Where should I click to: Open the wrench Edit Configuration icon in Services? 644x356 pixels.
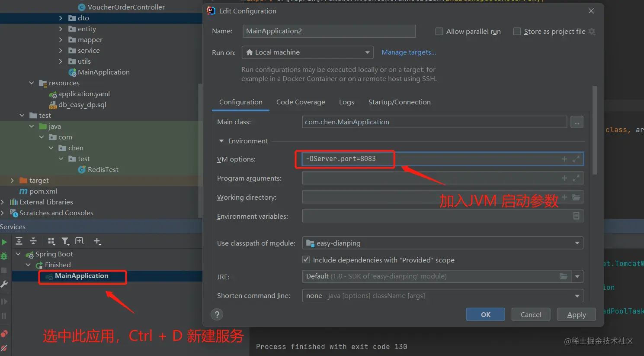[4, 284]
